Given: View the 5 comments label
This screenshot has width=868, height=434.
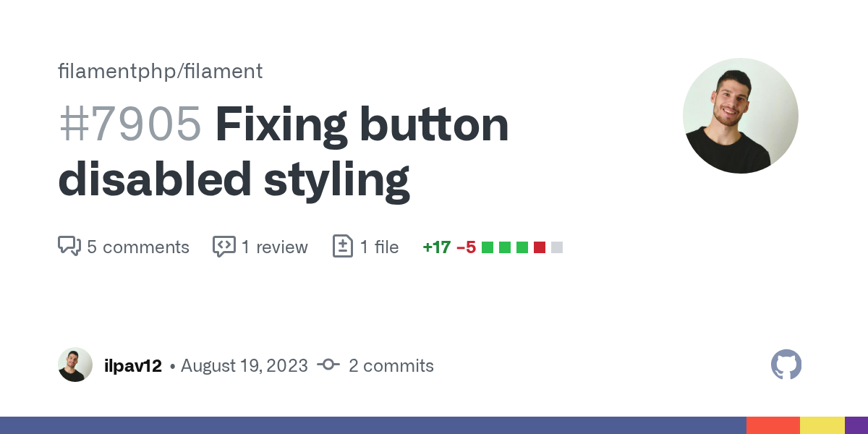Looking at the screenshot, I should 138,247.
